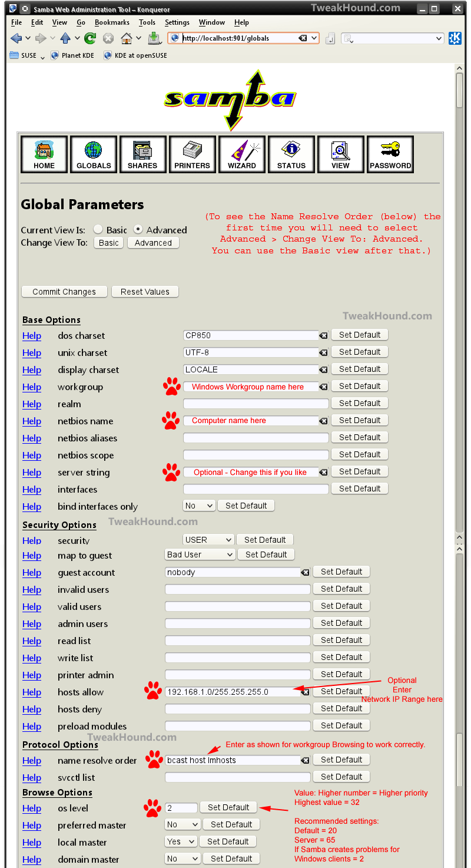Click the KDE logo throbber icon
The width and height of the screenshot is (471, 868).
455,38
